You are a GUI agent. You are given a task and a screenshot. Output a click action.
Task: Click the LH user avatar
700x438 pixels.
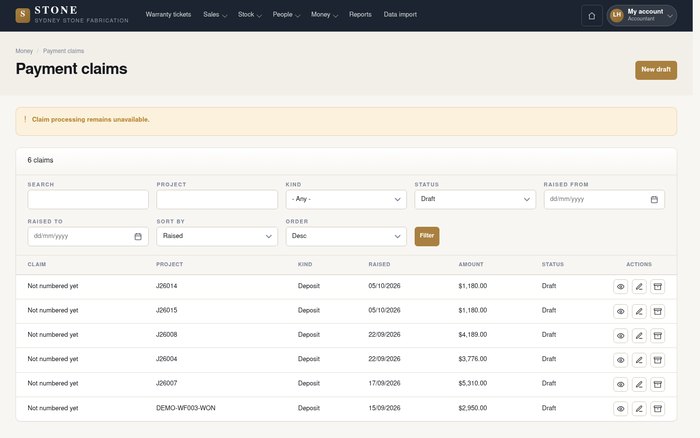point(617,15)
